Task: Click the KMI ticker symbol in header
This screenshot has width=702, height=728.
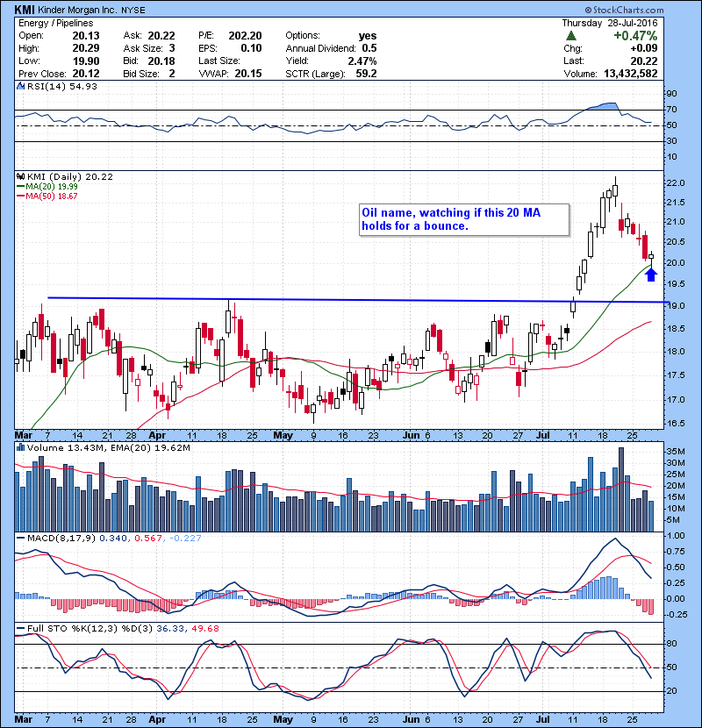Action: pyautogui.click(x=26, y=10)
